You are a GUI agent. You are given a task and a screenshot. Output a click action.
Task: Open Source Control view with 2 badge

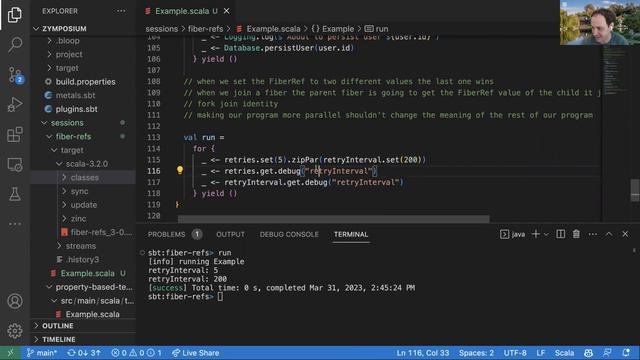click(x=16, y=75)
